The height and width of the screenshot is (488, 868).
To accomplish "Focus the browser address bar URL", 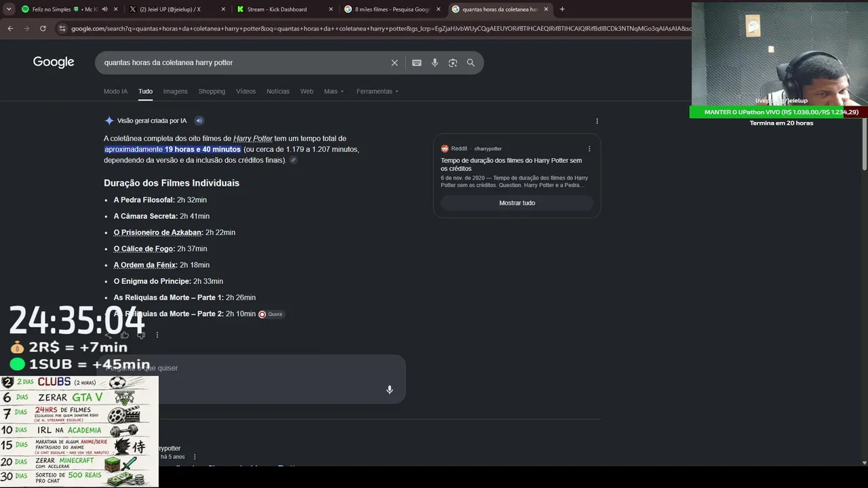I will click(x=380, y=28).
